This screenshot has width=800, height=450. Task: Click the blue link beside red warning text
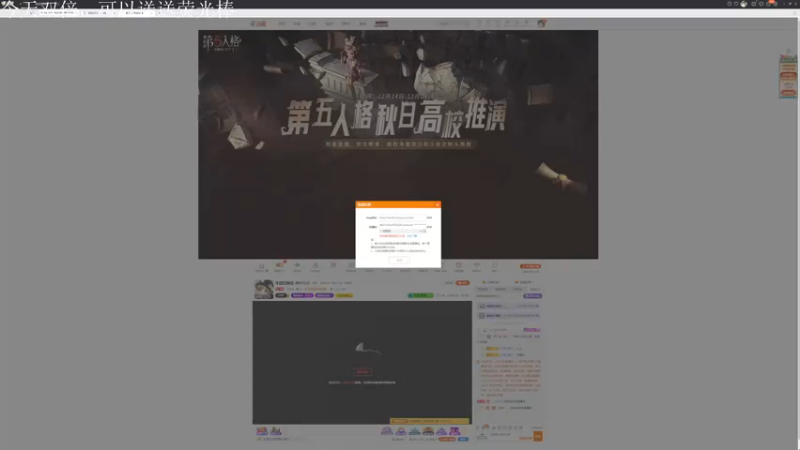(x=412, y=236)
